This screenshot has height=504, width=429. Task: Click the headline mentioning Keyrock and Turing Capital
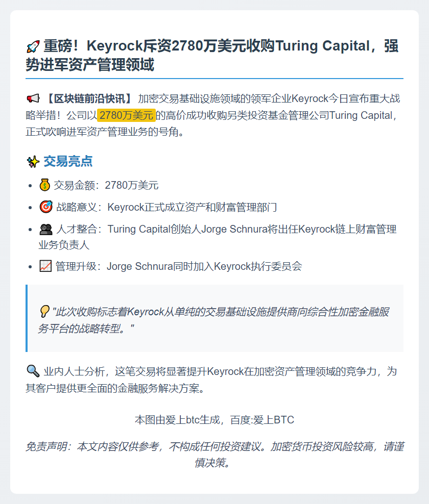tap(212, 55)
